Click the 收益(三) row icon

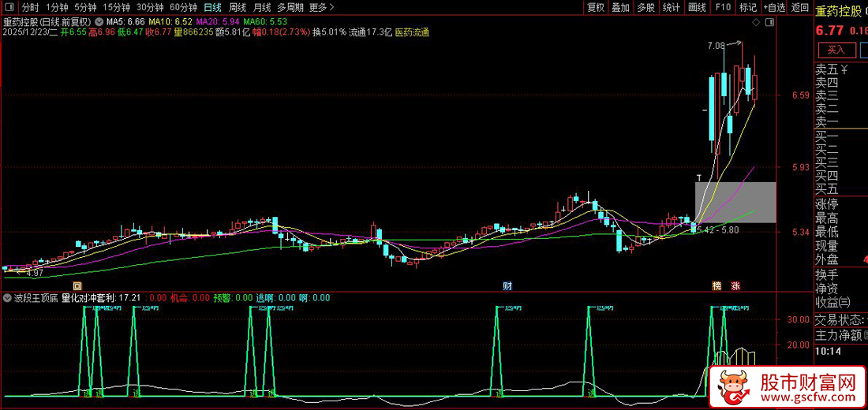click(x=844, y=302)
